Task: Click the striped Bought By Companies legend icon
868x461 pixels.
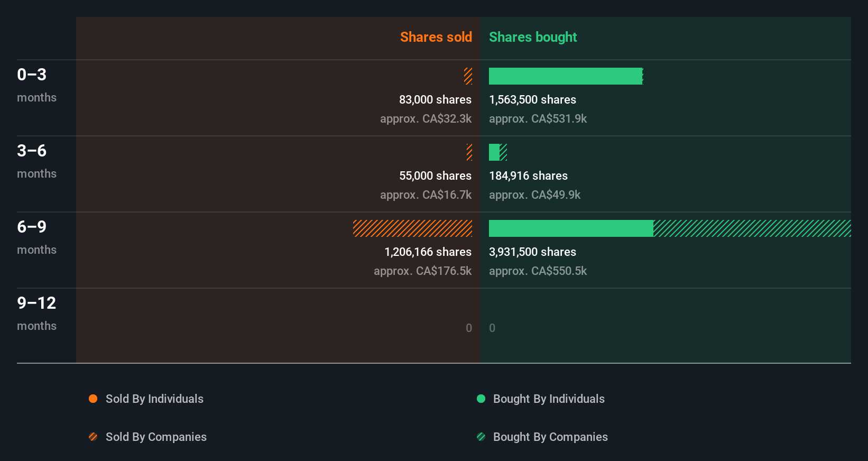Action: 481,437
